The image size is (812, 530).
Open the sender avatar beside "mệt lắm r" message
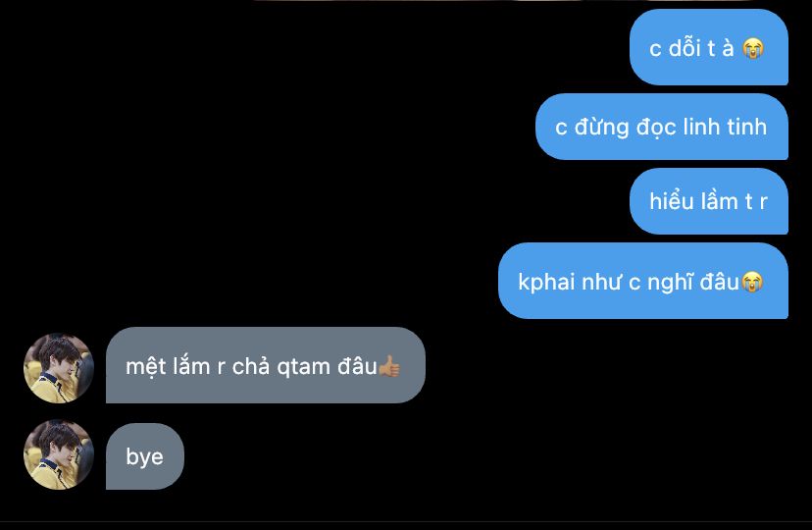59,368
